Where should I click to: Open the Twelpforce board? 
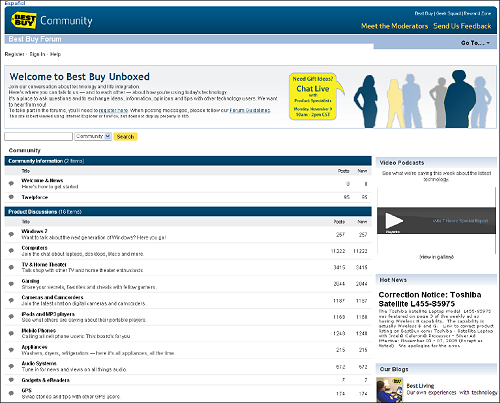[x=35, y=197]
